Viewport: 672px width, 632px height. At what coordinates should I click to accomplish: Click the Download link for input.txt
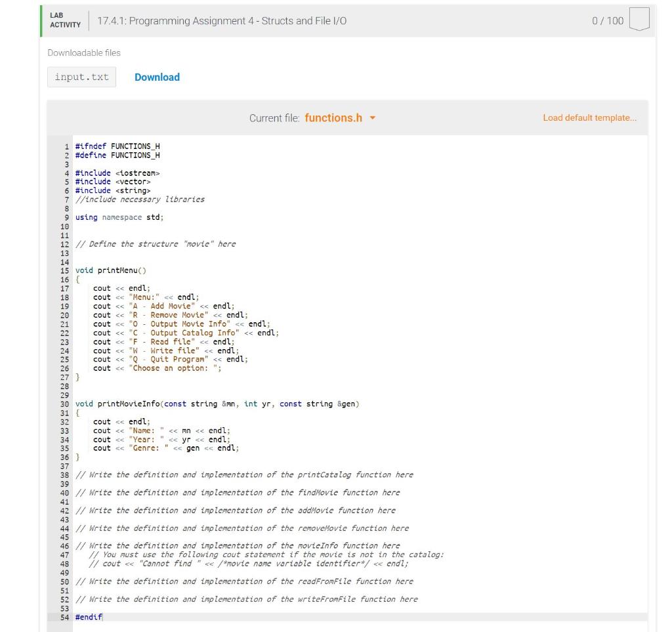tap(157, 77)
